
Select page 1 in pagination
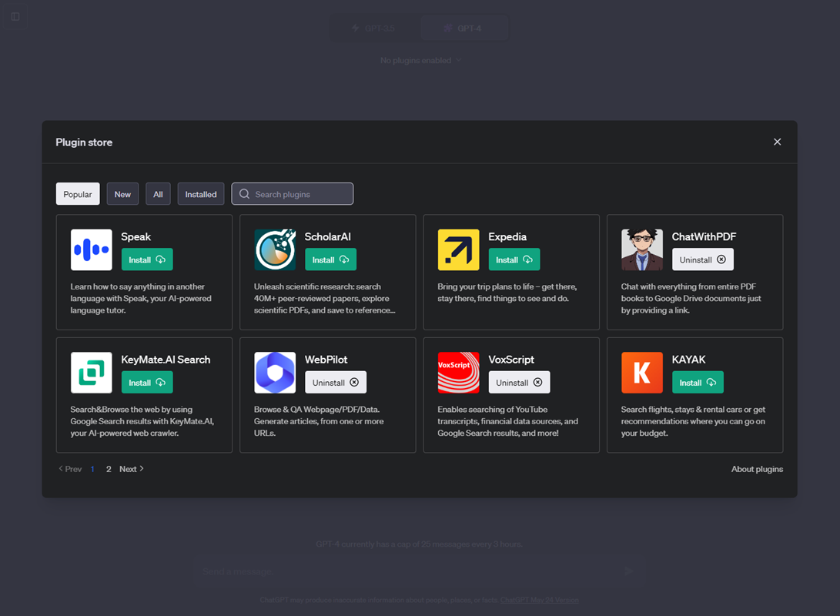(x=92, y=469)
